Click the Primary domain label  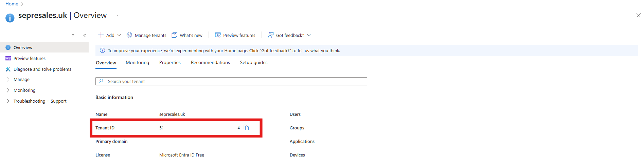[x=111, y=142]
